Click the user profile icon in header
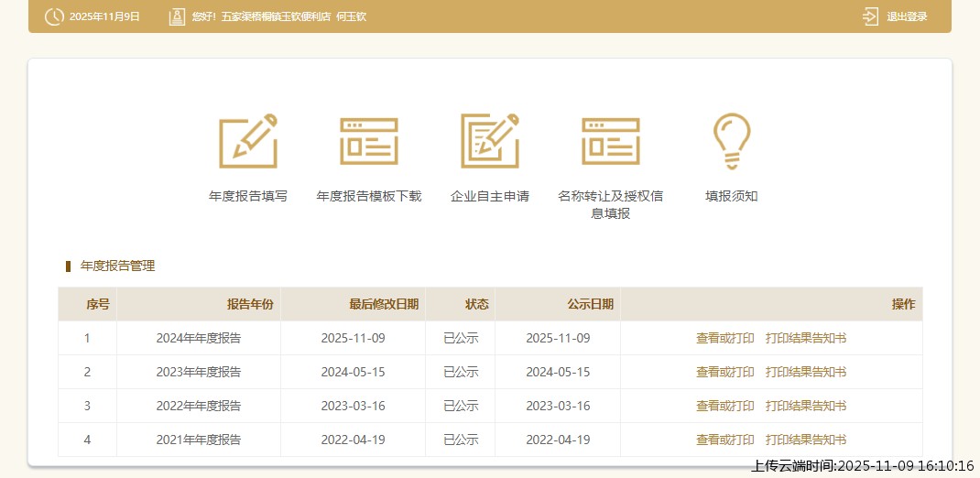 (x=177, y=16)
